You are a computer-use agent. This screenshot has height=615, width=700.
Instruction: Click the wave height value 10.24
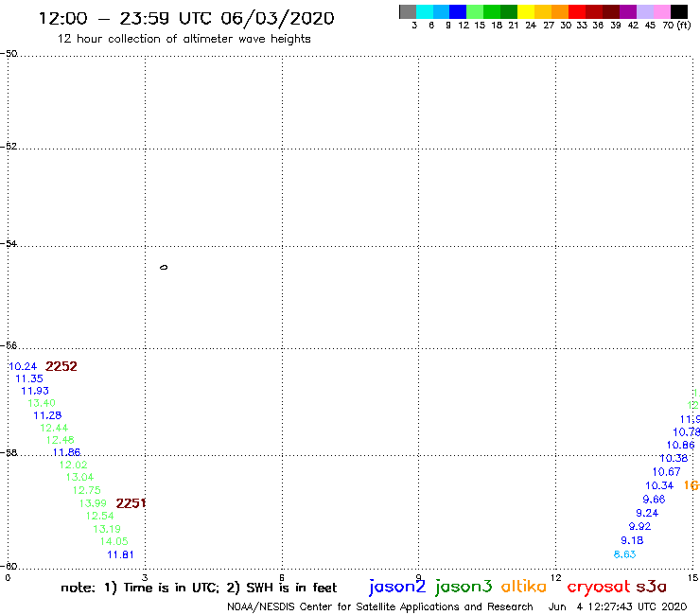click(23, 367)
